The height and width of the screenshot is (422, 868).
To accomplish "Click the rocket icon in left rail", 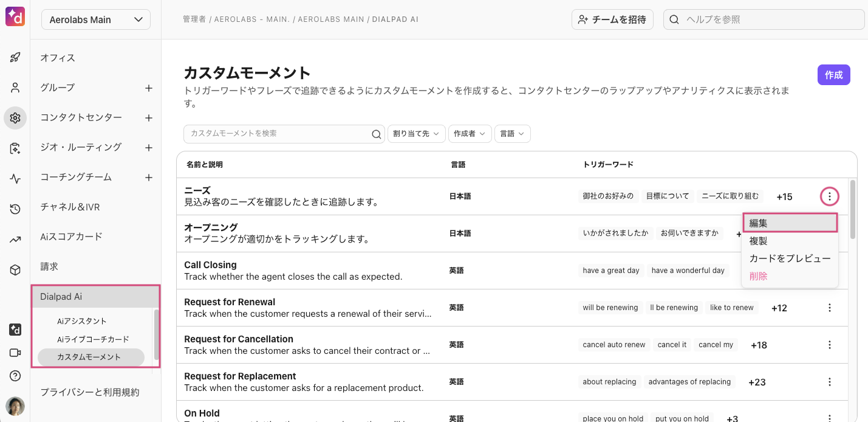I will (x=15, y=58).
